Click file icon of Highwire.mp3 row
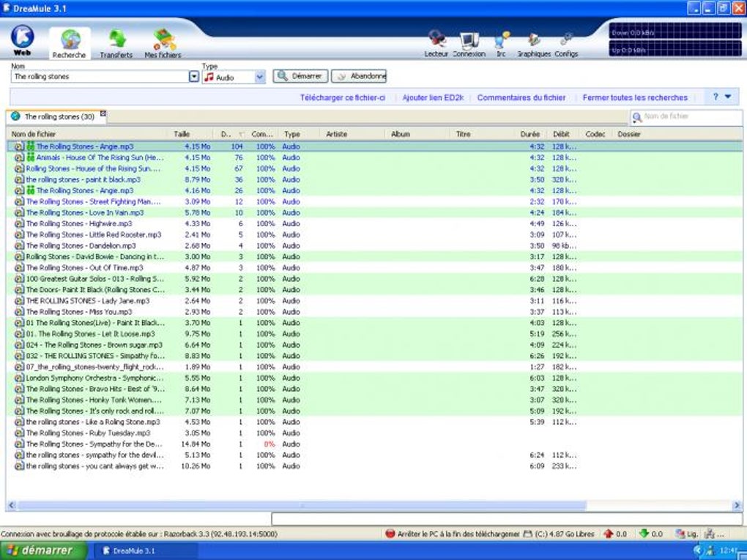The width and height of the screenshot is (747, 560). [x=19, y=224]
